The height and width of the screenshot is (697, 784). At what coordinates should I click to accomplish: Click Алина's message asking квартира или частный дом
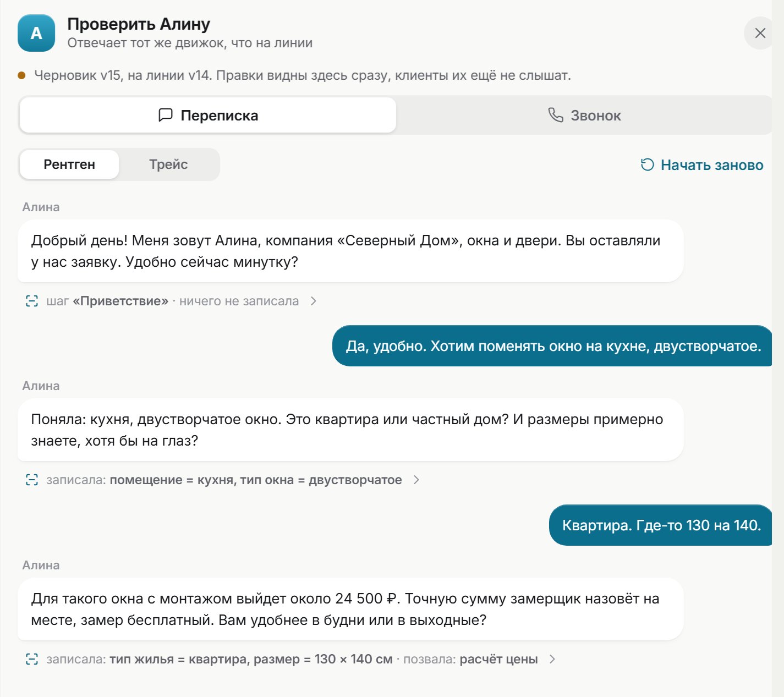click(x=350, y=430)
